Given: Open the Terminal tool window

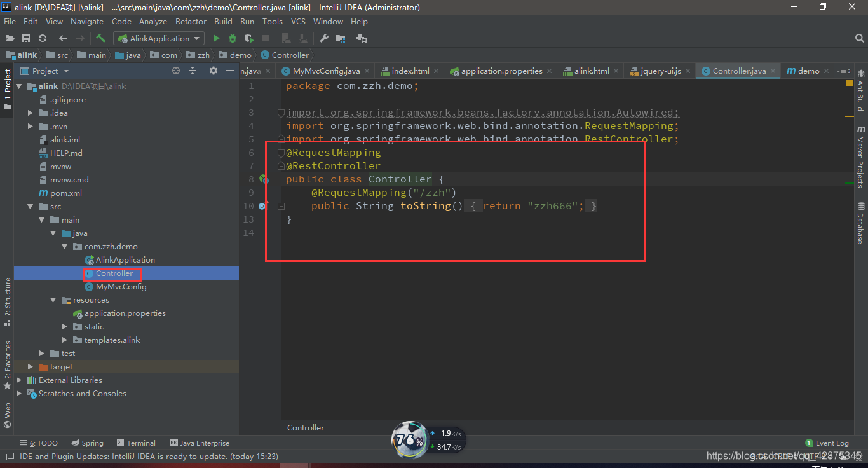Looking at the screenshot, I should [x=135, y=443].
